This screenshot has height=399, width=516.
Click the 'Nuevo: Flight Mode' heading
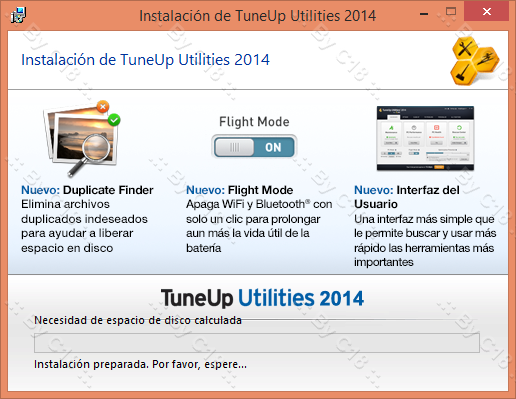coord(239,190)
